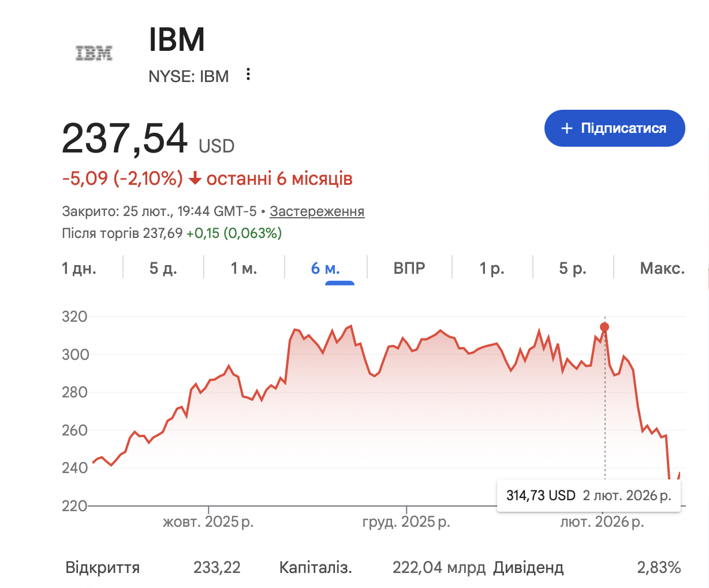
Task: Click the 314,73 USD price tooltip
Action: pyautogui.click(x=588, y=496)
